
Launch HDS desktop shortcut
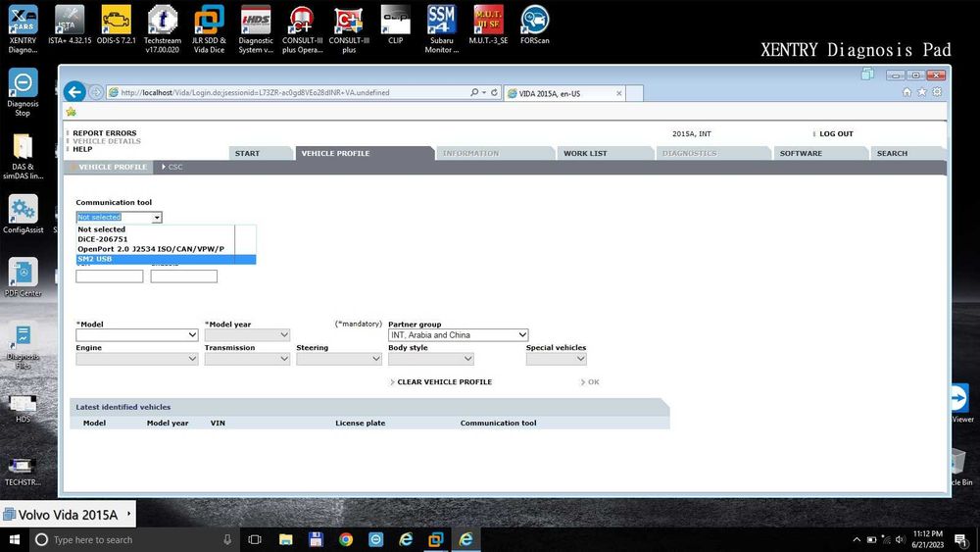[x=24, y=409]
